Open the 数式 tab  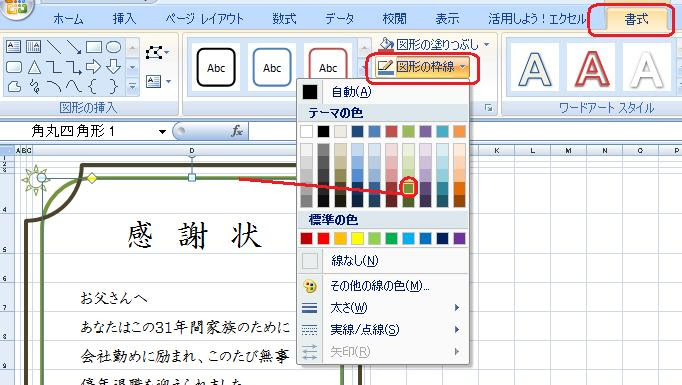pyautogui.click(x=284, y=19)
